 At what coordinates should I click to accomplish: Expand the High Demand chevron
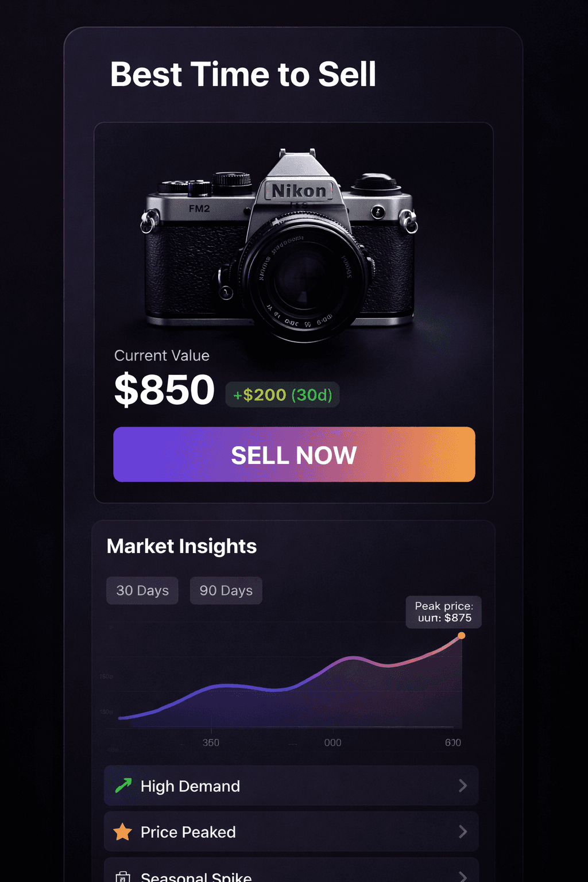tap(463, 786)
